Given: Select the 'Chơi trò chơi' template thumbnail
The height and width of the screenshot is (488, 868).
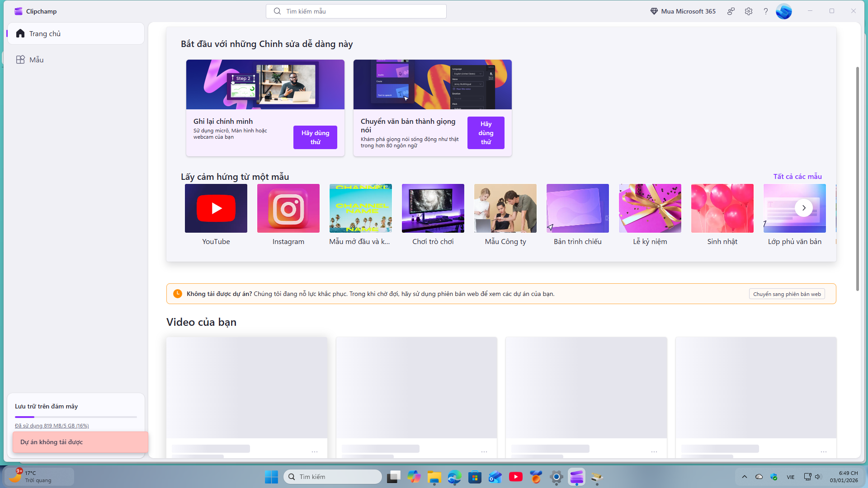Looking at the screenshot, I should 433,208.
